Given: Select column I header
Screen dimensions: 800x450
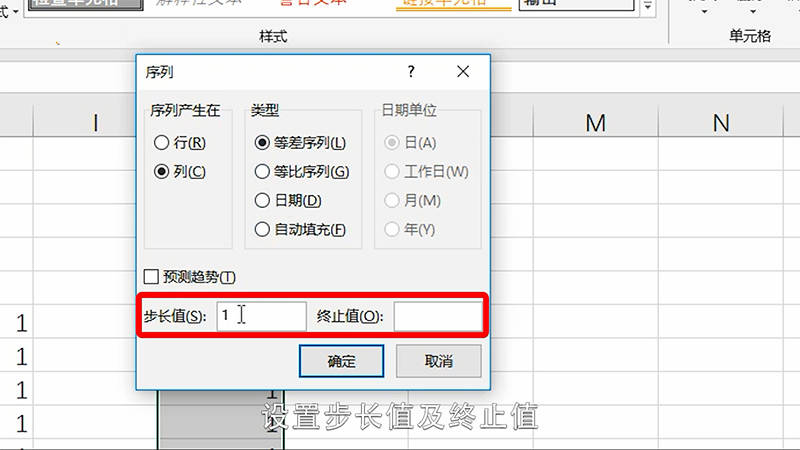Looking at the screenshot, I should pos(96,122).
